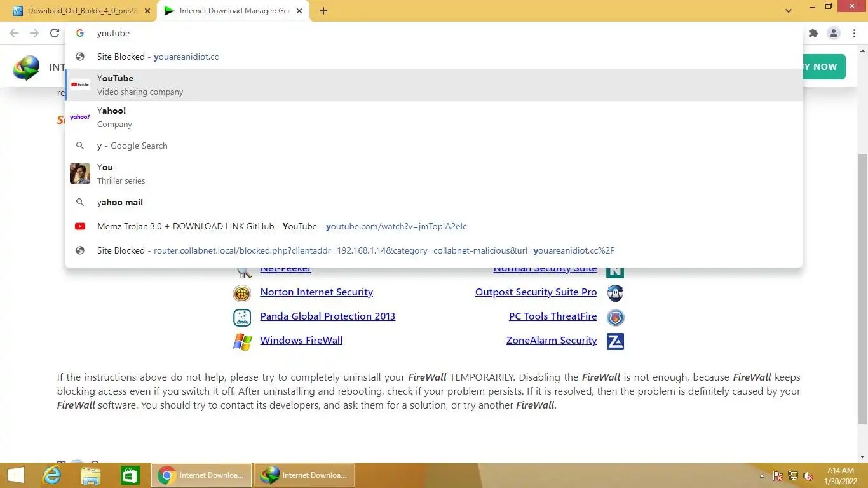The width and height of the screenshot is (868, 488).
Task: Choose Yahoo! Company suggestion
Action: [x=434, y=117]
